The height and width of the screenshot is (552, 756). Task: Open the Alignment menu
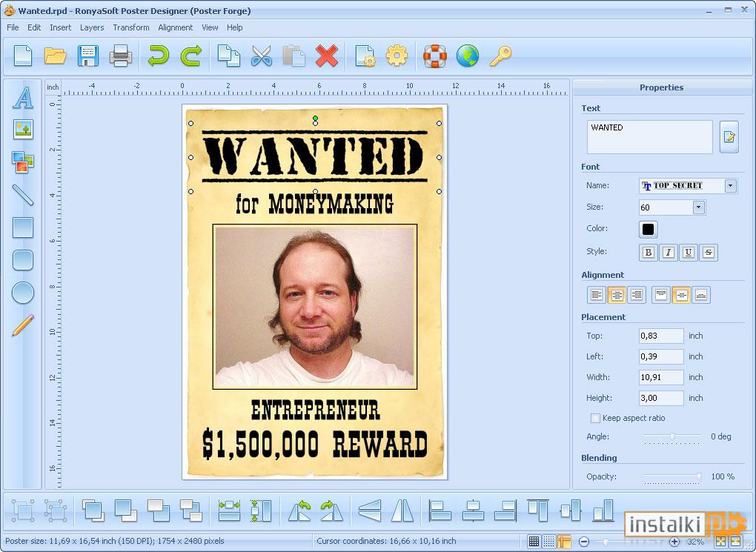[175, 27]
